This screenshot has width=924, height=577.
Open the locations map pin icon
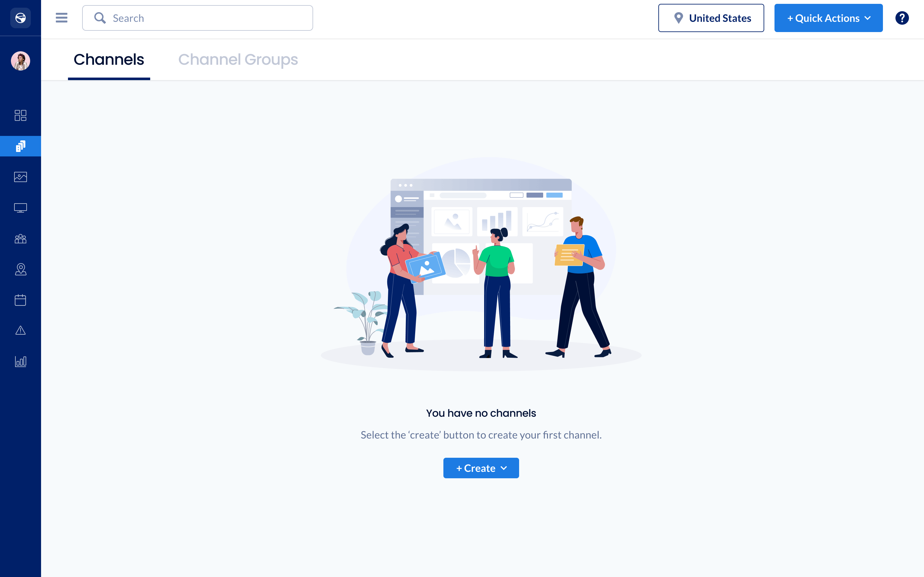(20, 269)
